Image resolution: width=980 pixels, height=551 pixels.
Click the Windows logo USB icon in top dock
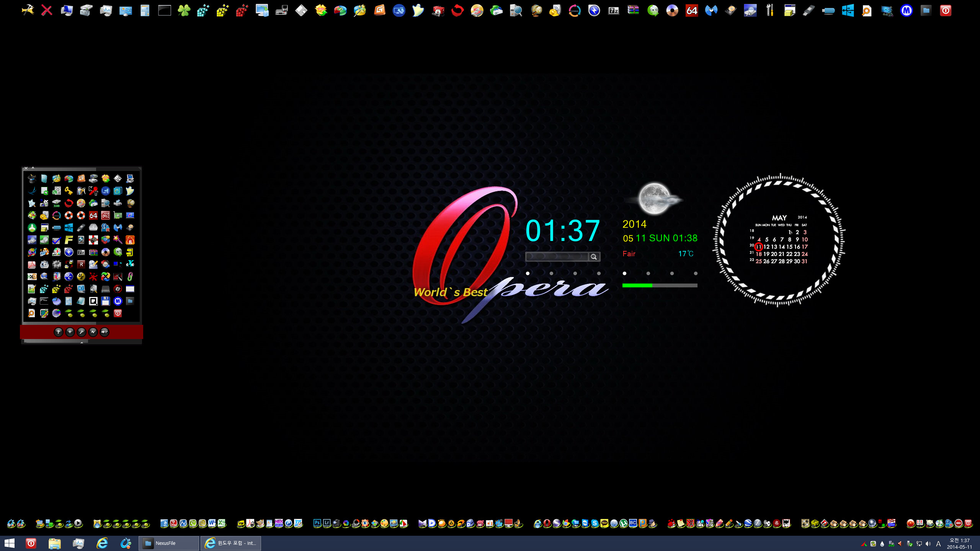coord(848,10)
